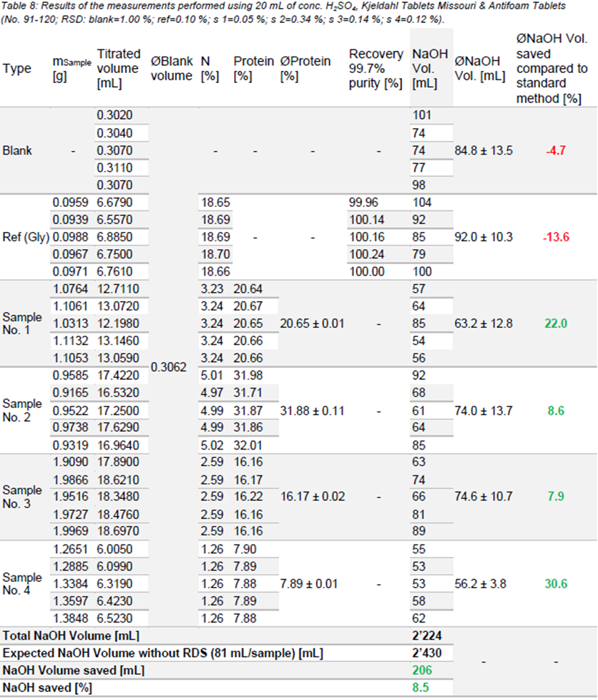Select the Ref (Gly) row label
The height and width of the screenshot is (700, 598).
click(x=26, y=237)
